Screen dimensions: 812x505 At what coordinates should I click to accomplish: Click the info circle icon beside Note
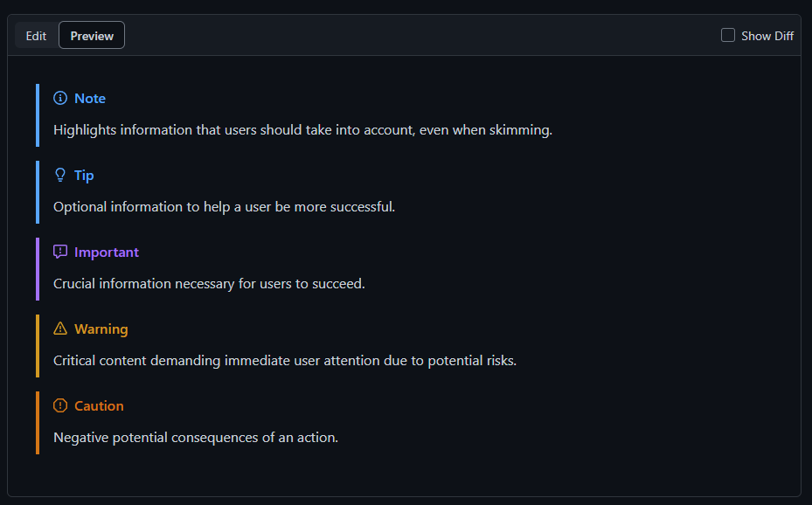point(60,99)
